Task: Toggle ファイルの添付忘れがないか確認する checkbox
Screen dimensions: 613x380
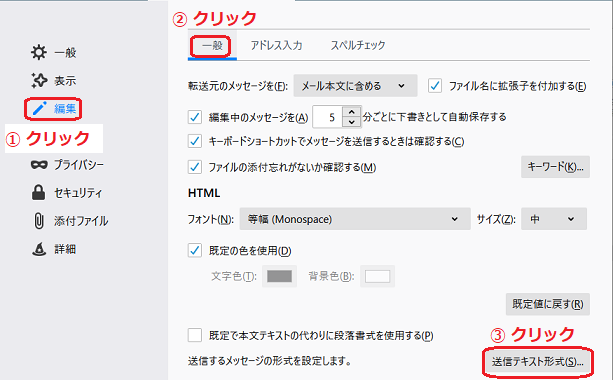Action: (195, 167)
